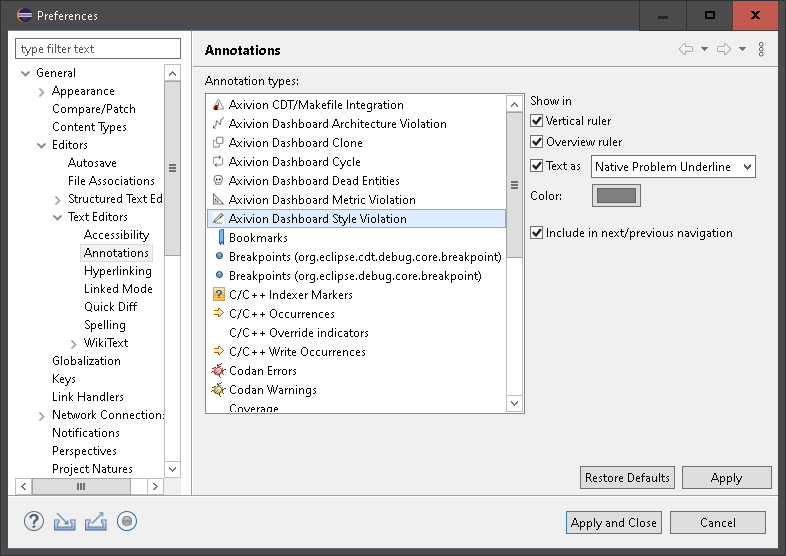
Task: Select Perspectives preference page
Action: [84, 451]
